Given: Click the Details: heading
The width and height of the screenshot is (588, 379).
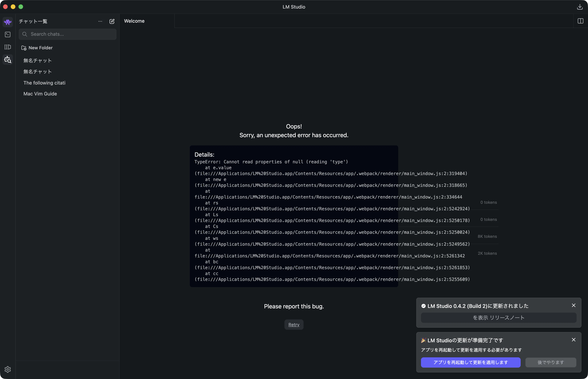Looking at the screenshot, I should 204,155.
